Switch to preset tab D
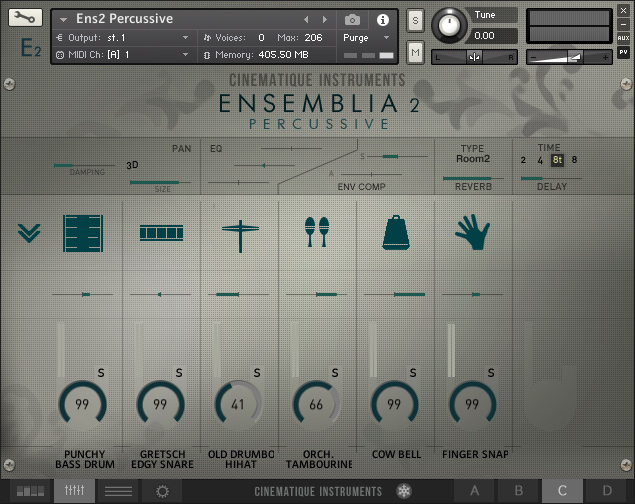The image size is (635, 504). [x=607, y=491]
